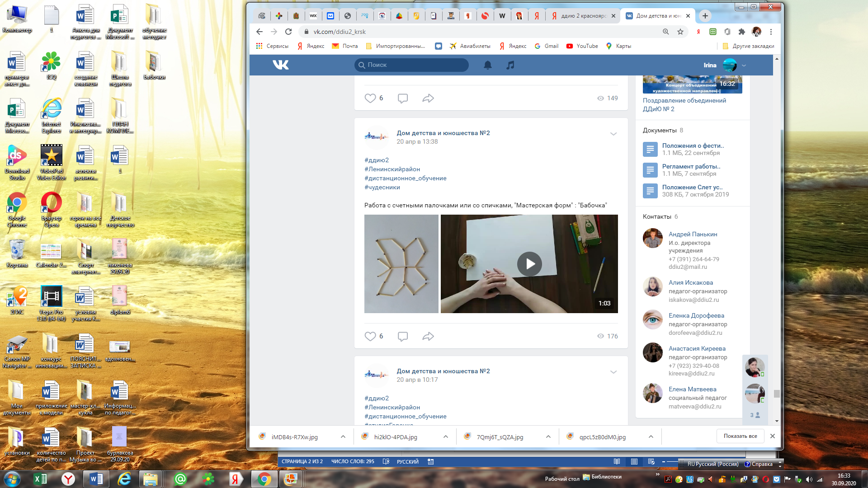The width and height of the screenshot is (868, 488).
Task: Open YouTube bookmark in bookmarks bar
Action: tap(582, 46)
